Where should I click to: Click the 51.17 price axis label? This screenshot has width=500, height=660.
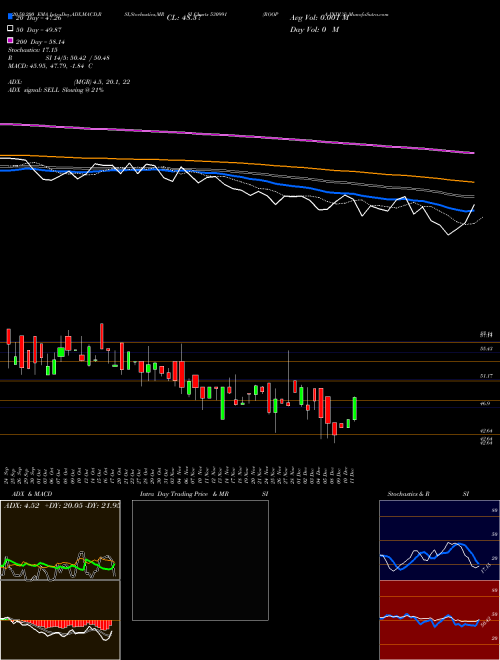point(486,376)
